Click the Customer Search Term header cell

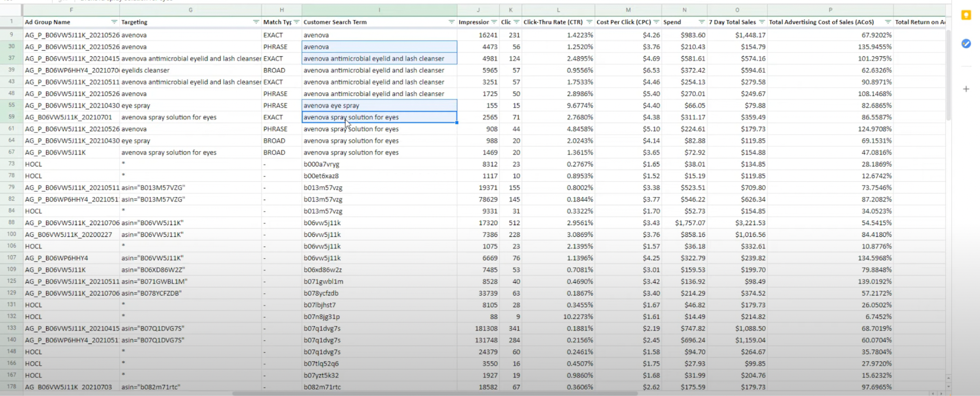(x=379, y=22)
